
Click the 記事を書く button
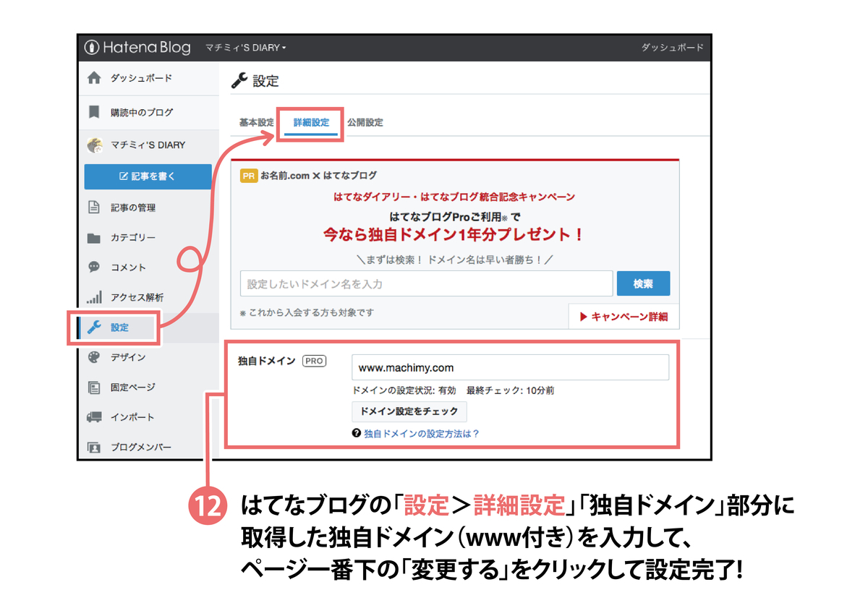[148, 176]
